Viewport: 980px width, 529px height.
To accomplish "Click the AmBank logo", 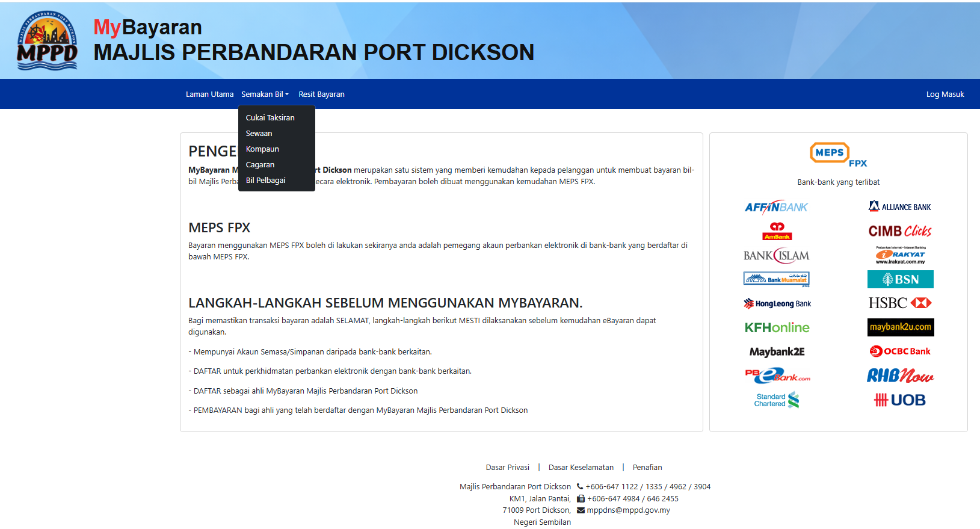I will point(777,231).
